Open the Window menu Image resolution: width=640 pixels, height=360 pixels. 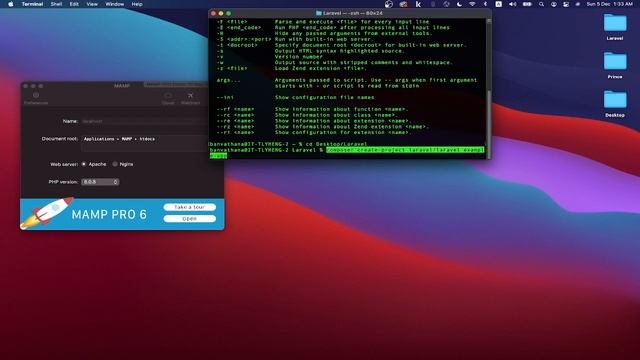pyautogui.click(x=115, y=4)
